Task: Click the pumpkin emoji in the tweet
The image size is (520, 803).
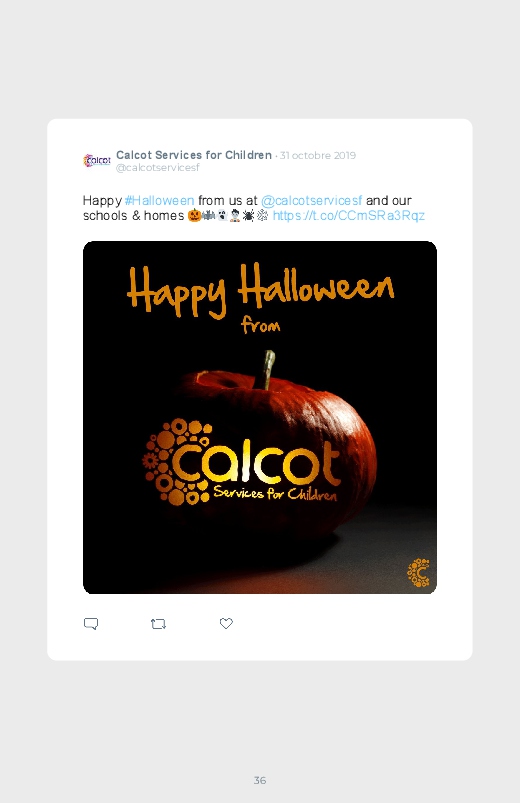Action: pyautogui.click(x=194, y=215)
